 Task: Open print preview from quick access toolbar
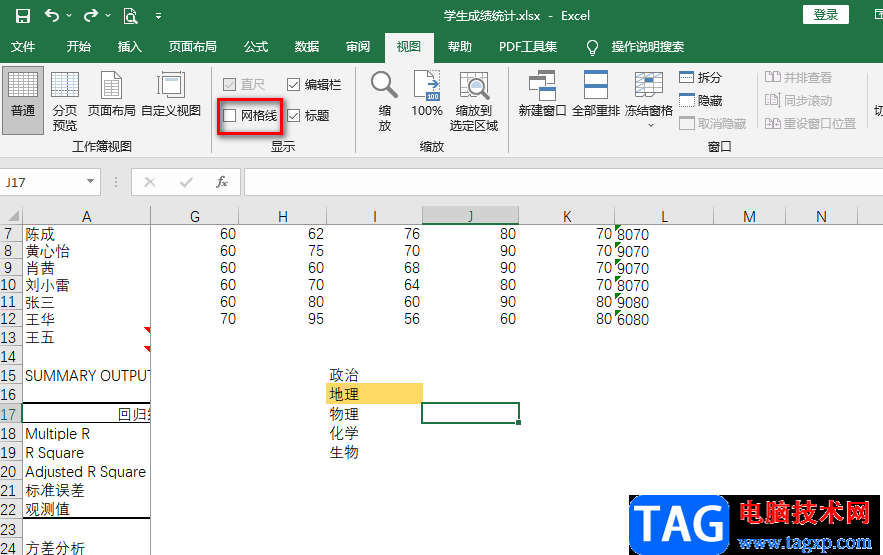(x=130, y=16)
